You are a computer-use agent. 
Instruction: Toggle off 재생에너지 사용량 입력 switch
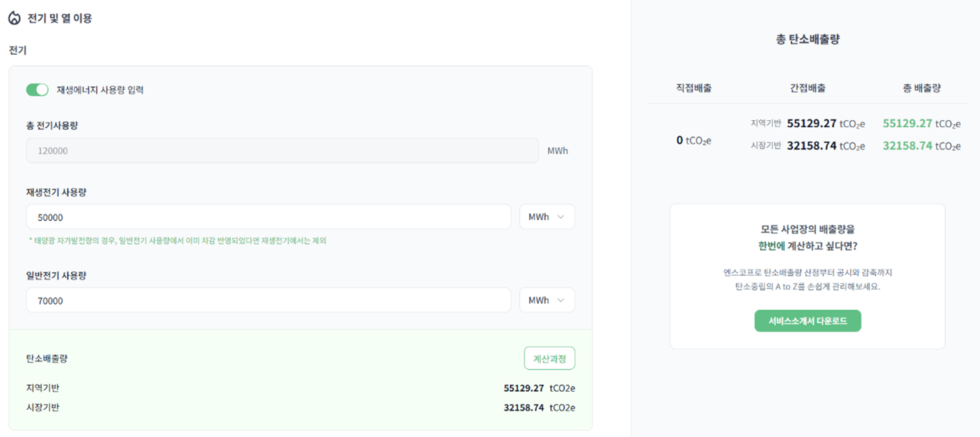coord(37,90)
